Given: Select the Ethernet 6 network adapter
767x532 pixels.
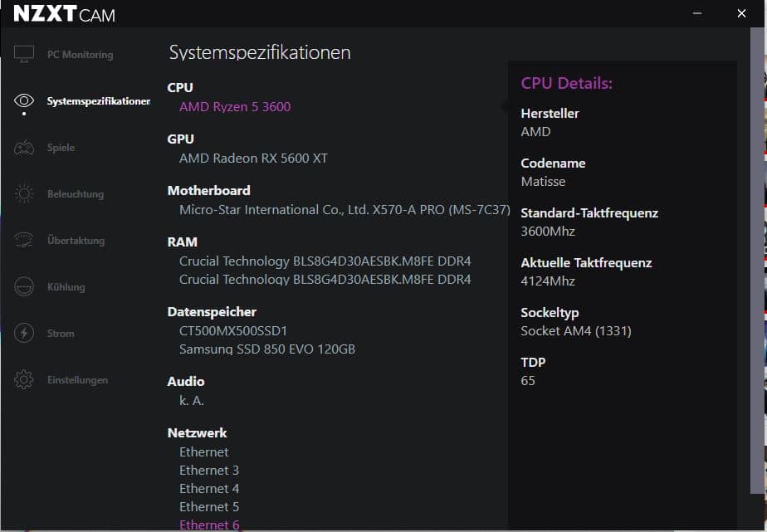Looking at the screenshot, I should click(209, 525).
